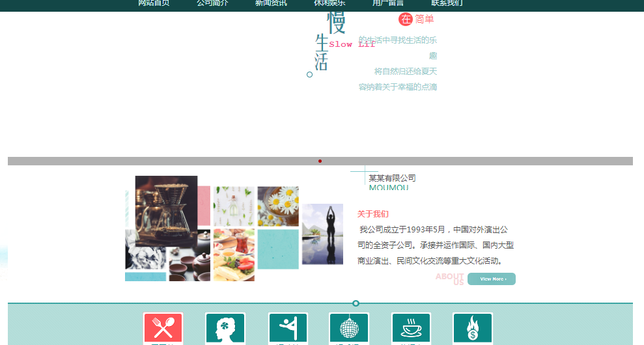Screen dimensions: 644x345
Task: Select the woman's head beauty icon
Action: click(x=225, y=328)
